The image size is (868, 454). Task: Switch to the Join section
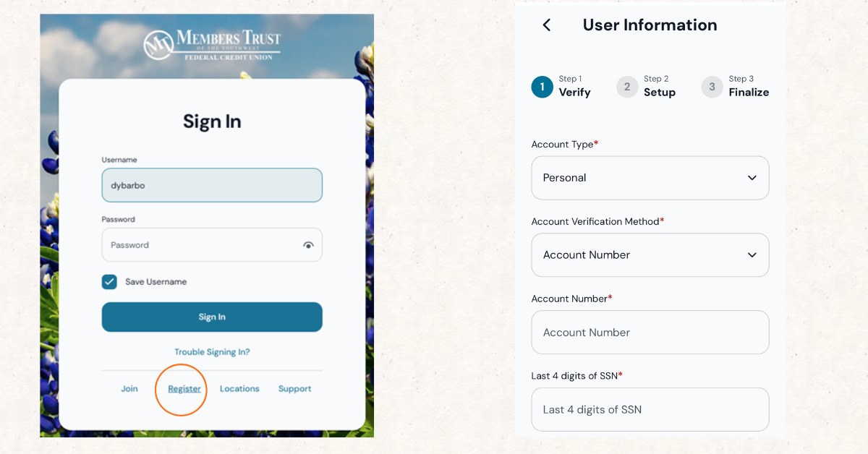(129, 388)
